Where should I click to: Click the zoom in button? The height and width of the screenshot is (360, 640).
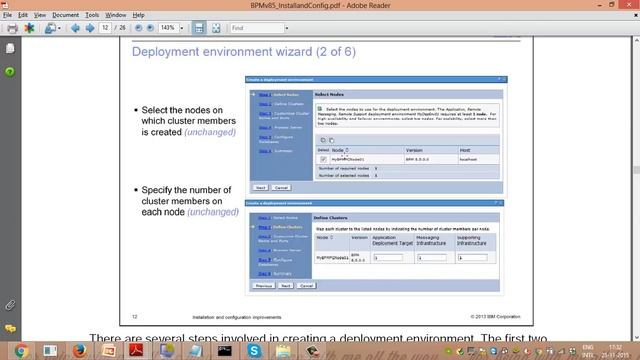click(x=150, y=28)
